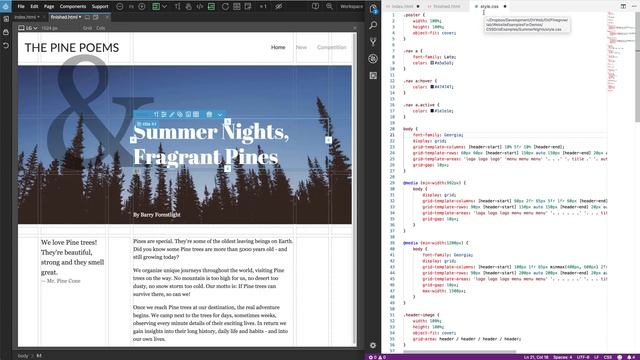Click the left sidebar page icon in Pinegrow

[6, 19]
